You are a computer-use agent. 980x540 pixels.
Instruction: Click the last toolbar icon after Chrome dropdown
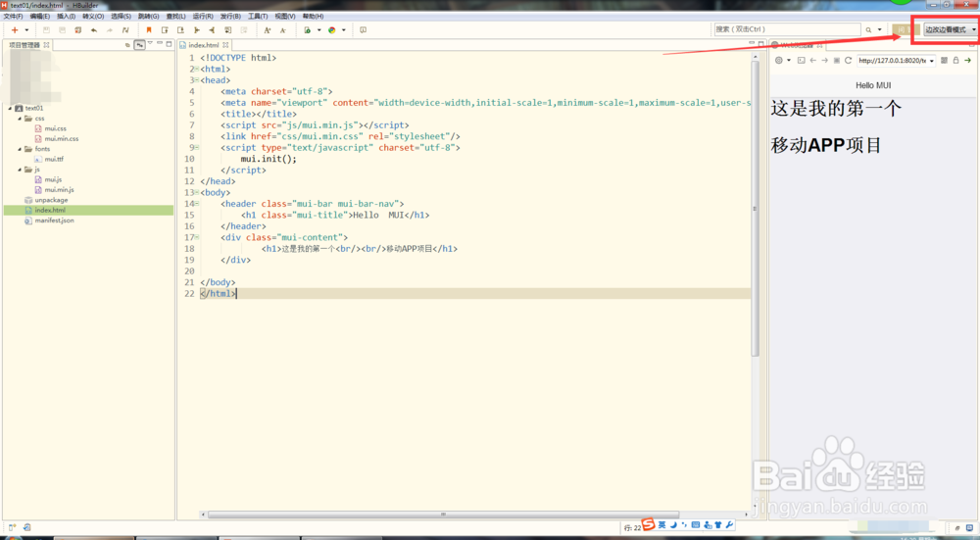tap(364, 30)
